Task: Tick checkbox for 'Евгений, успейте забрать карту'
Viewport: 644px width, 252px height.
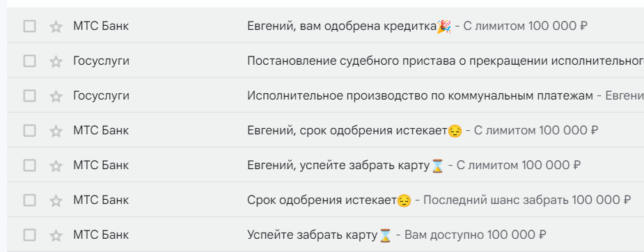Action: tap(29, 166)
